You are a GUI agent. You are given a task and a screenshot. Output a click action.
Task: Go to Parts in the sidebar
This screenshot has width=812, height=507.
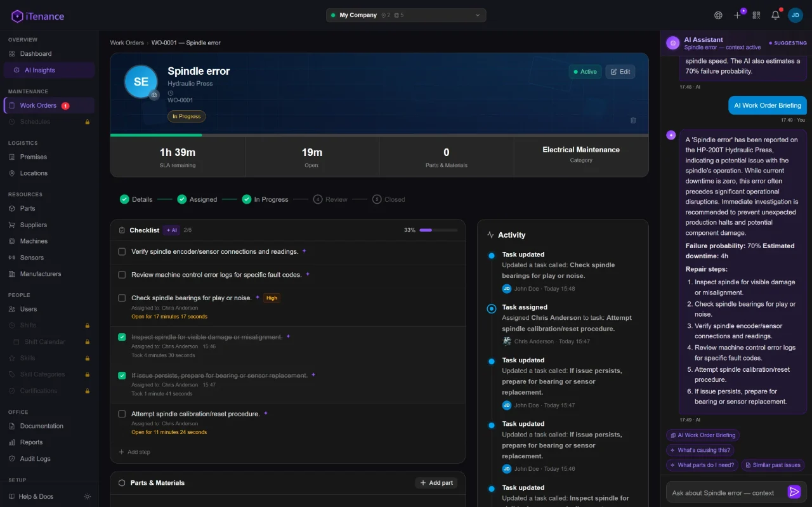tap(49, 209)
